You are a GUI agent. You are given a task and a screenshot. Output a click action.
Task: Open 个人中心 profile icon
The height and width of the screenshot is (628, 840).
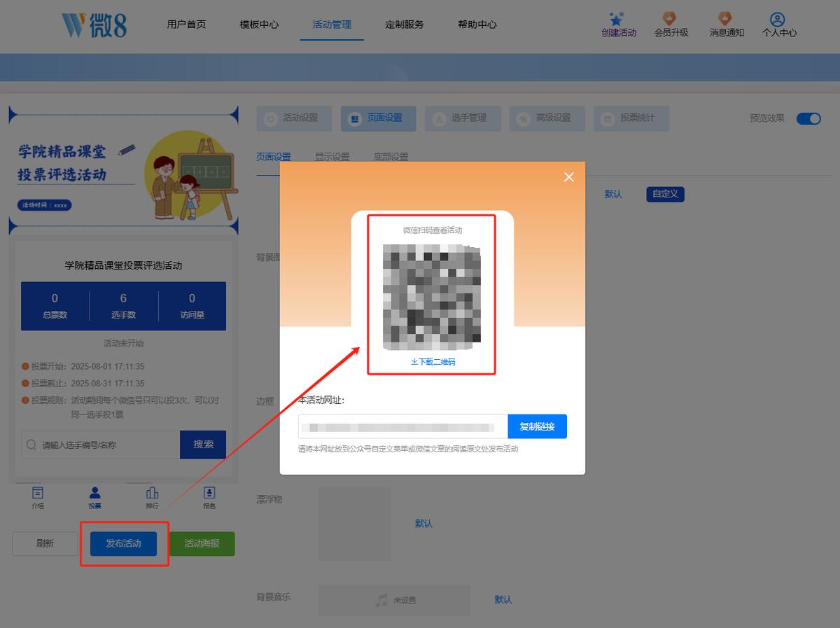[x=777, y=19]
